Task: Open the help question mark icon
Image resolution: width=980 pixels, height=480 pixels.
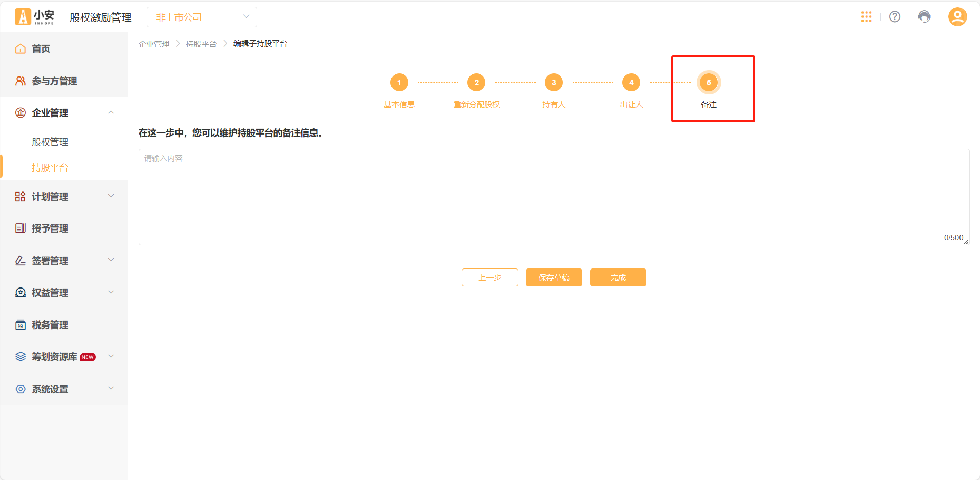Action: (x=895, y=17)
